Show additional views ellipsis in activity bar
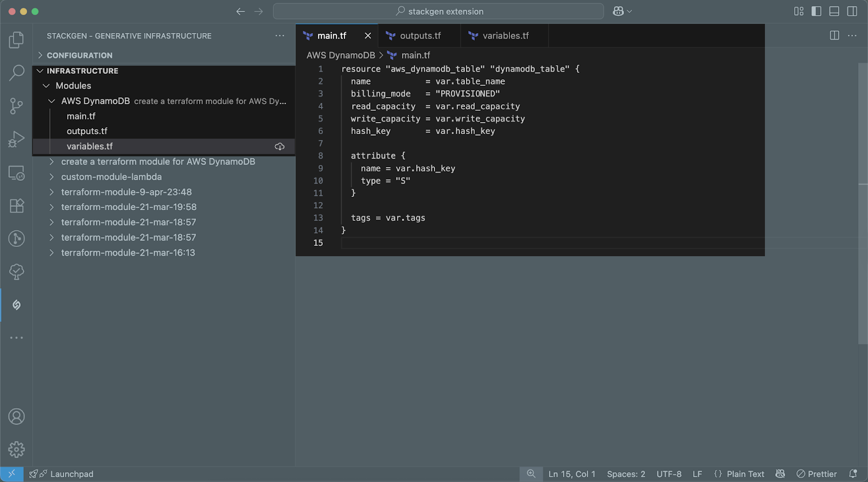The width and height of the screenshot is (868, 482). click(x=16, y=338)
